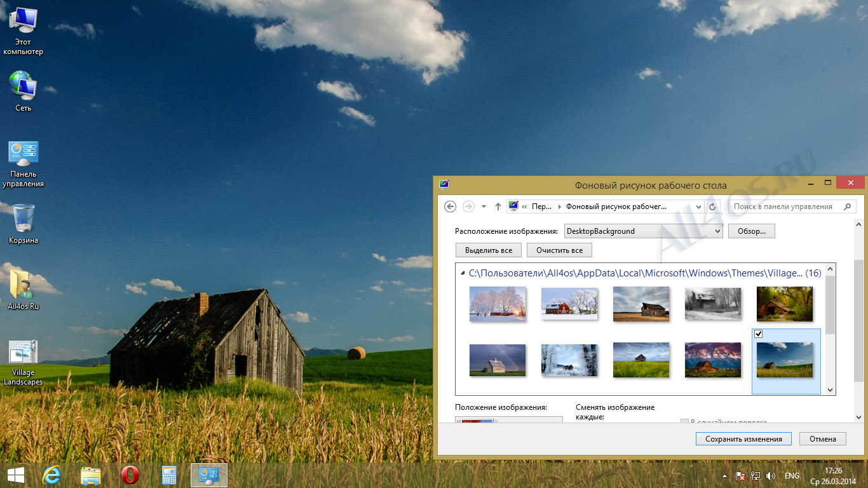Screen dimensions: 868x488
Task: Select the autumn forest cabin thumbnail
Action: 785,304
